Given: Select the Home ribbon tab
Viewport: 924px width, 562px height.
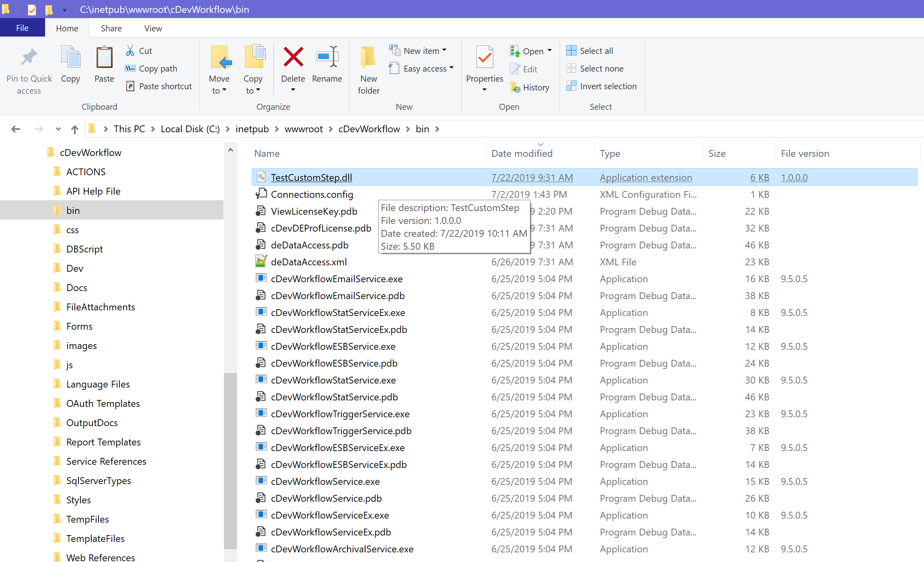Looking at the screenshot, I should point(67,28).
